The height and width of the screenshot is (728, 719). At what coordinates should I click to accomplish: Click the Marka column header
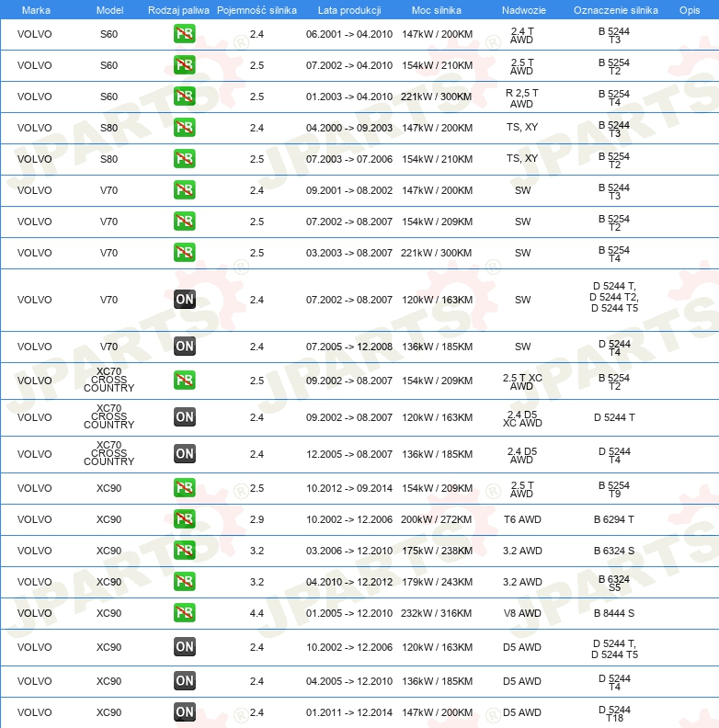36,9
